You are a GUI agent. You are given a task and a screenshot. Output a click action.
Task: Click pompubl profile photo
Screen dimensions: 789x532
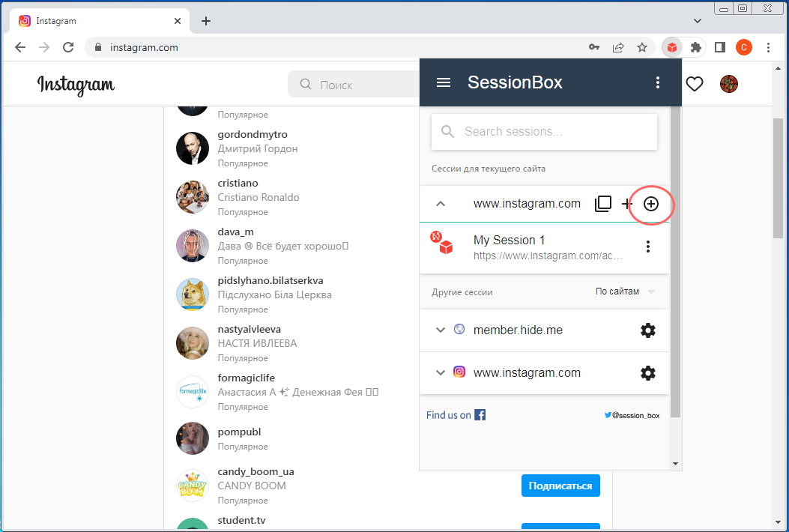(x=193, y=438)
